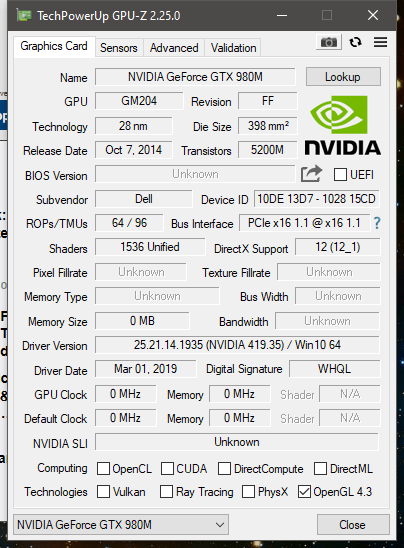This screenshot has height=548, width=404.
Task: Open the GPU selector dropdown at bottom
Action: click(121, 525)
